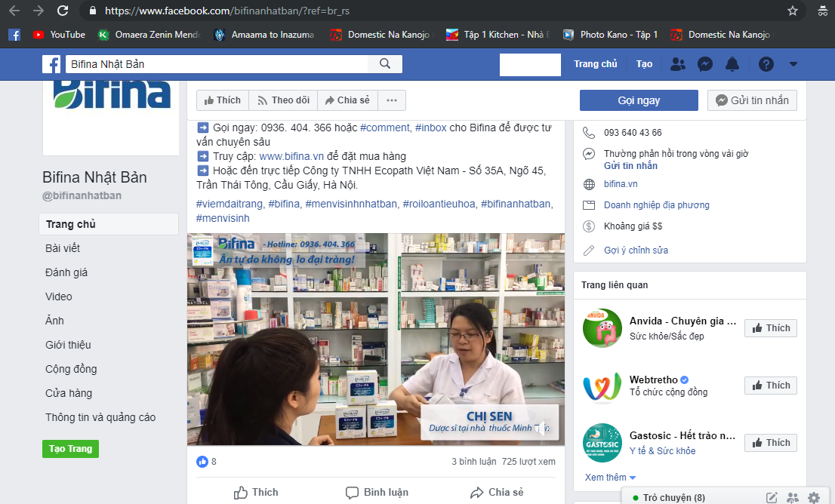This screenshot has height=504, width=835.
Task: Reload the page in the browser
Action: [x=63, y=11]
